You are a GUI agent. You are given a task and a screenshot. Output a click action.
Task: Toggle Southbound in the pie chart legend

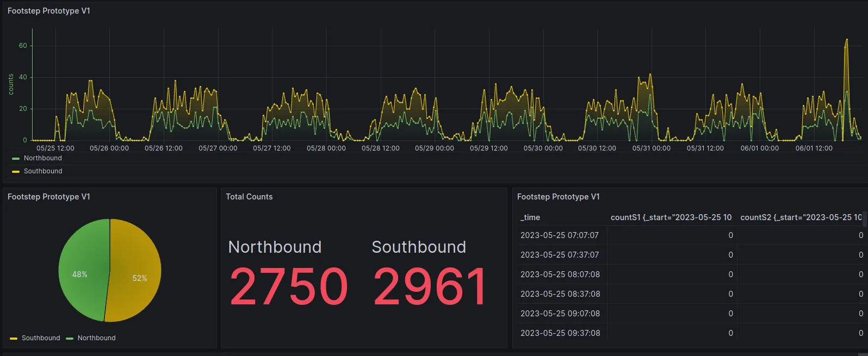(41, 338)
